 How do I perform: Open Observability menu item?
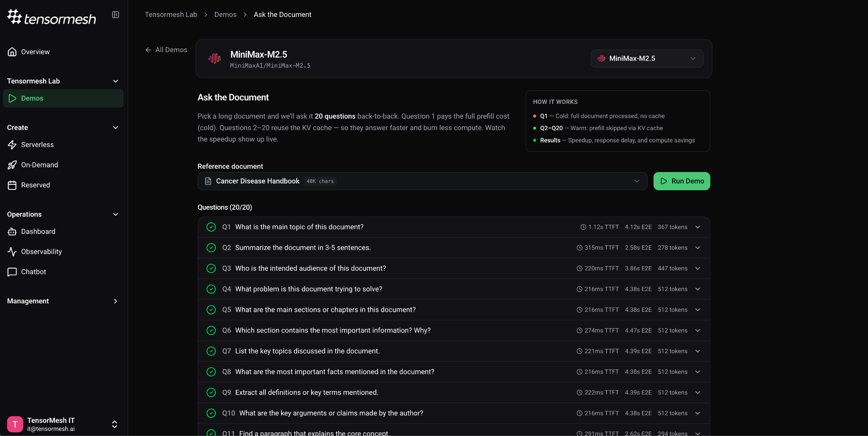(x=42, y=252)
